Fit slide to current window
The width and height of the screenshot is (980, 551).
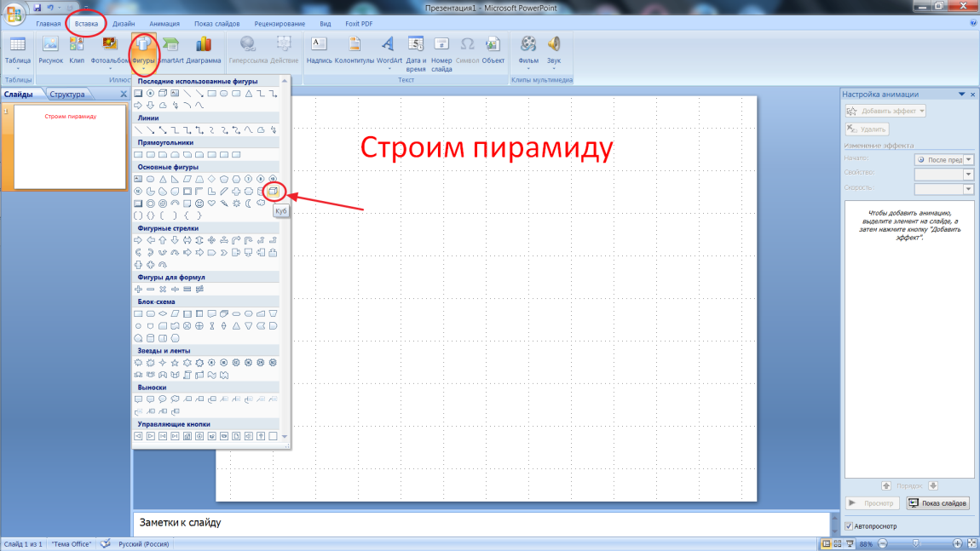(971, 543)
